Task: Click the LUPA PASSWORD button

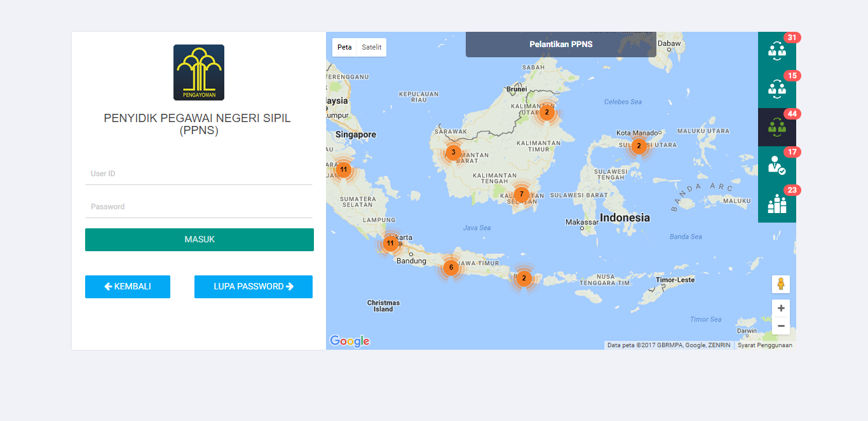Action: 254,287
